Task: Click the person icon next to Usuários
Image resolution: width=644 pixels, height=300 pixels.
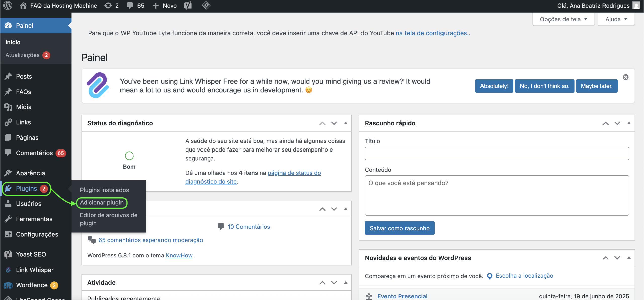Action: (8, 204)
